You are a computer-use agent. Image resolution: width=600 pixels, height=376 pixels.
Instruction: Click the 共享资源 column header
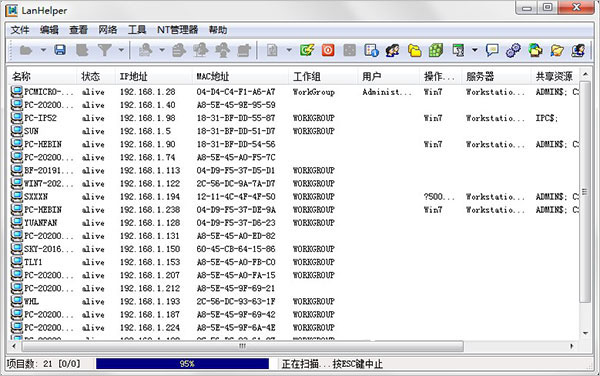pyautogui.click(x=556, y=77)
